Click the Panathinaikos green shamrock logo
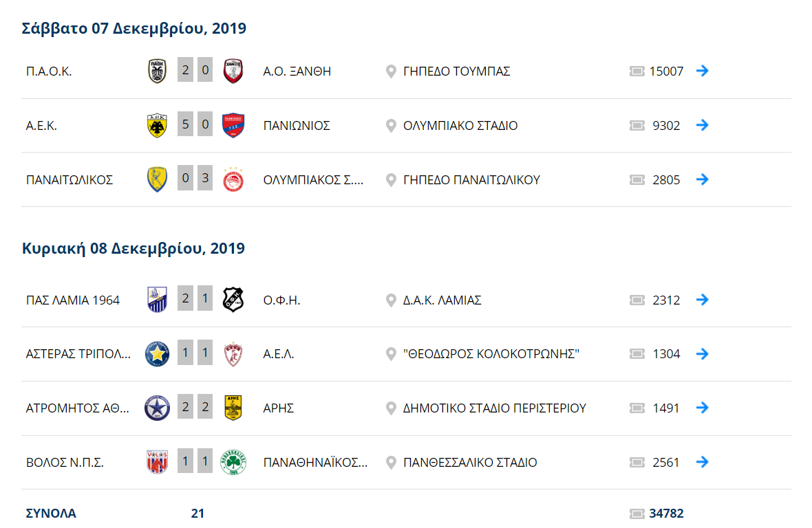The height and width of the screenshot is (528, 812). point(233,462)
